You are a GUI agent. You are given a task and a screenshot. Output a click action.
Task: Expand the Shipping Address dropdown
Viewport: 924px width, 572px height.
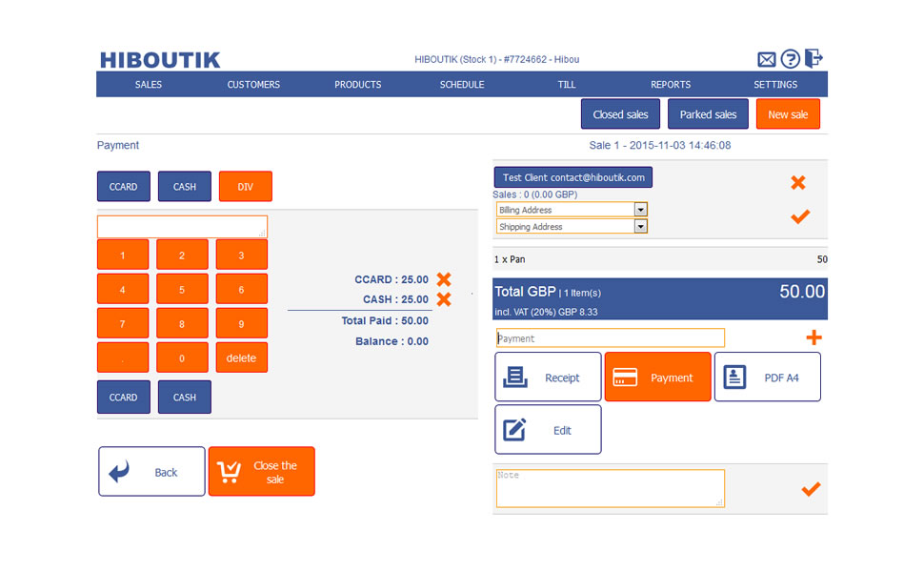tap(640, 227)
